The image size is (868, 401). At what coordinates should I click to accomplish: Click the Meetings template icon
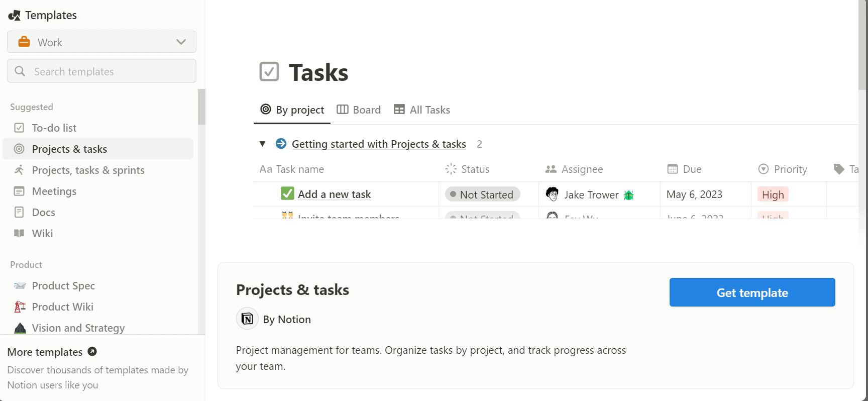(19, 191)
